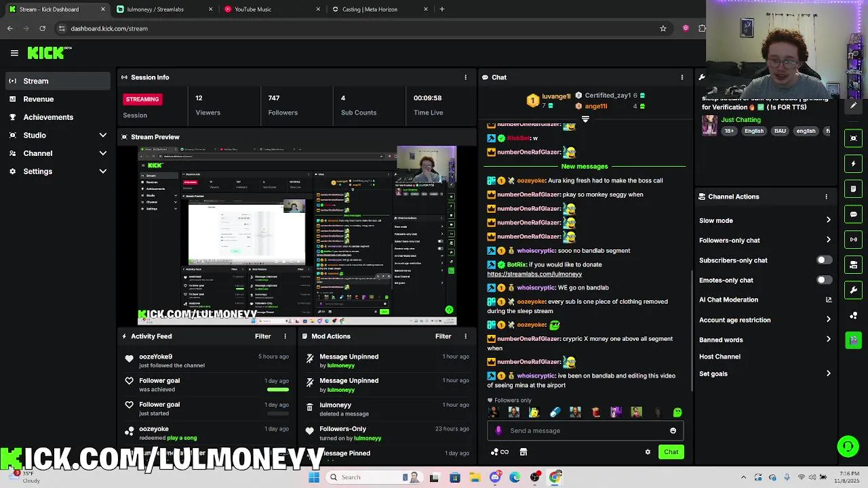This screenshot has height=488, width=868.
Task: Click the green clapperboard icon in right sidebar
Action: 854,340
